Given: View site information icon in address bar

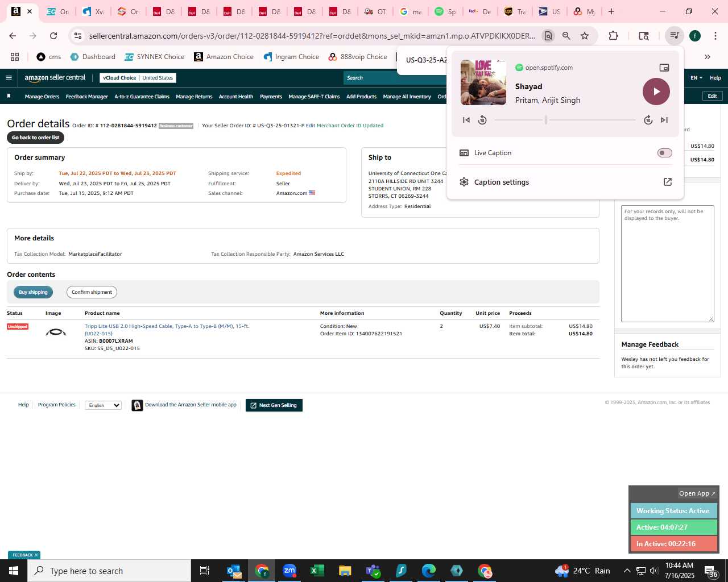Looking at the screenshot, I should coord(78,36).
